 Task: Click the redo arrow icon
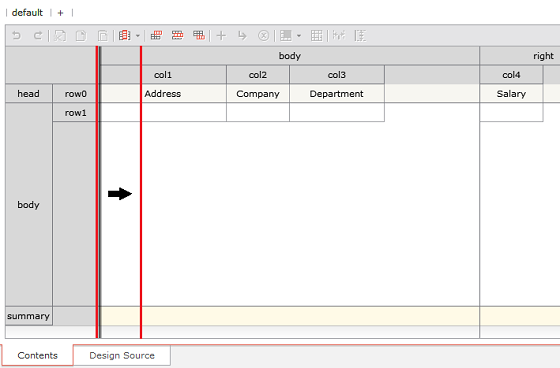pyautogui.click(x=38, y=35)
